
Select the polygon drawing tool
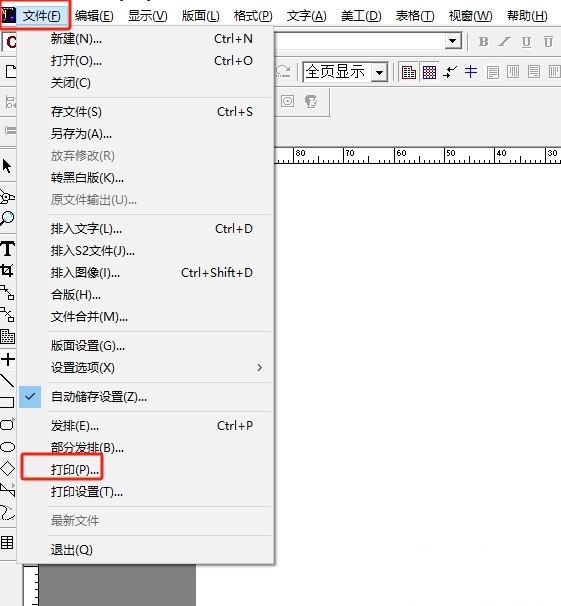click(x=7, y=490)
